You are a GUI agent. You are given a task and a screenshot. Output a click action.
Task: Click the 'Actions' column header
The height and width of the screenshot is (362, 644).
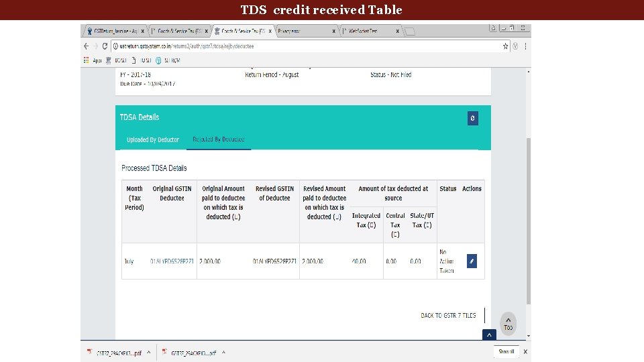click(x=472, y=189)
